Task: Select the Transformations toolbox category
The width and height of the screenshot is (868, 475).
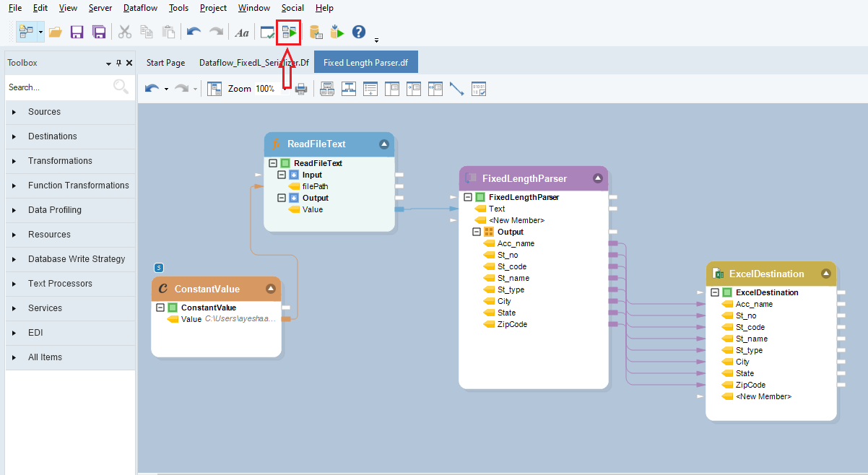Action: click(x=60, y=161)
